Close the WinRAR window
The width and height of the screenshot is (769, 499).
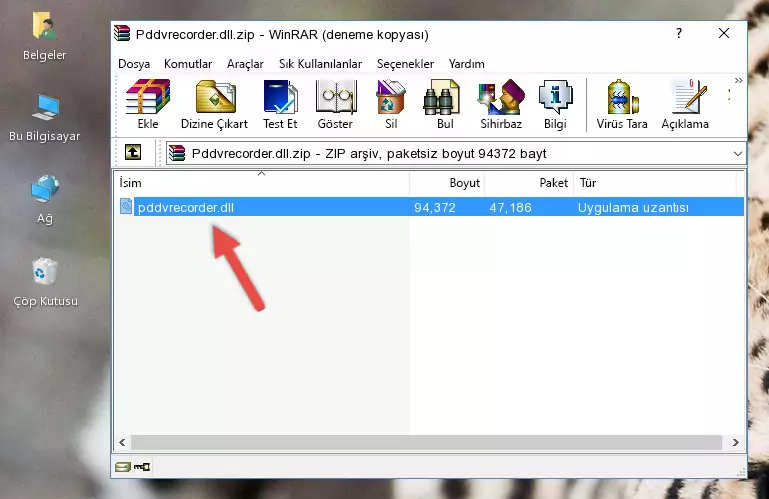pos(724,33)
